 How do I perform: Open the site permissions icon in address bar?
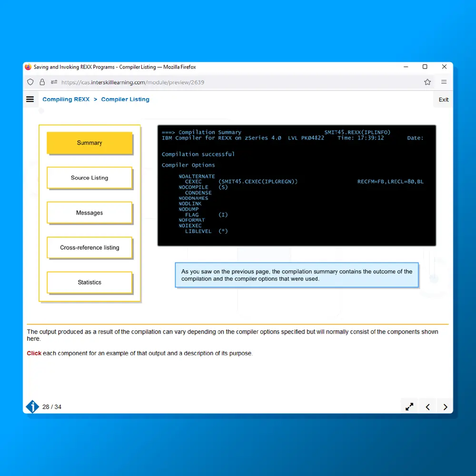[x=54, y=82]
